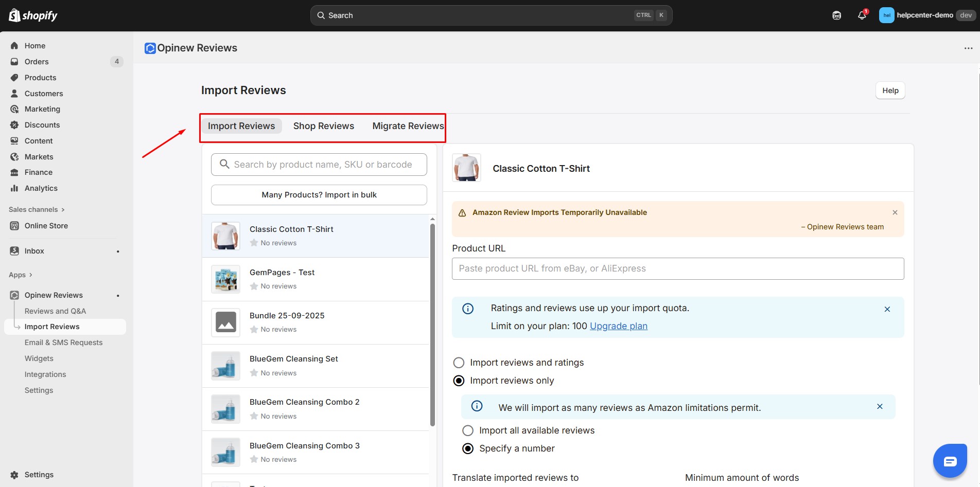The width and height of the screenshot is (980, 487).
Task: Close the import quota info notice
Action: tap(887, 309)
